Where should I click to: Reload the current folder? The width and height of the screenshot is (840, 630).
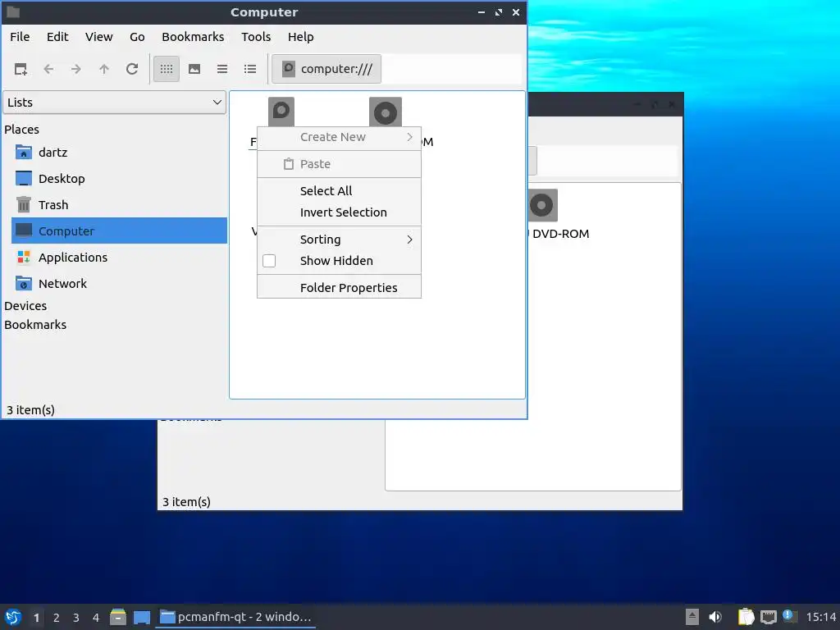tap(132, 69)
